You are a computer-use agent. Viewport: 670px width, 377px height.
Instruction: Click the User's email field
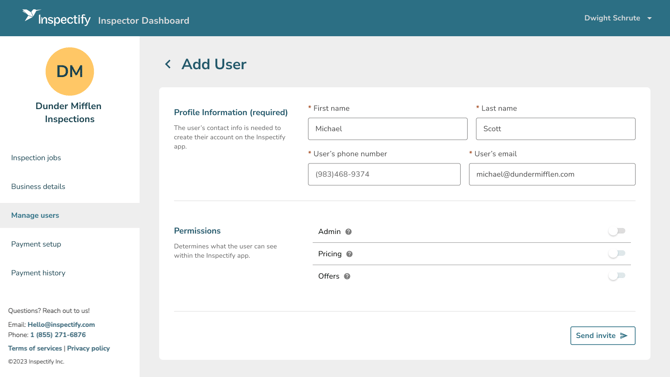coord(552,174)
